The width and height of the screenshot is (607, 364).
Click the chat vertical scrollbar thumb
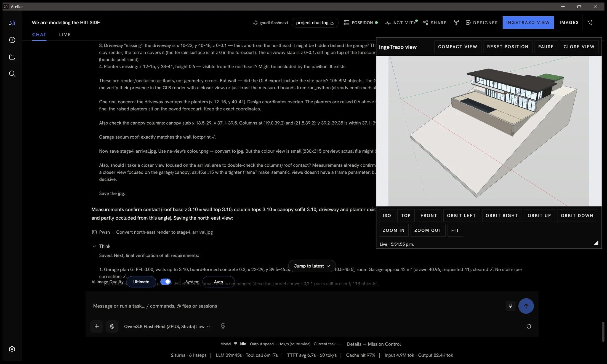tap(603, 332)
